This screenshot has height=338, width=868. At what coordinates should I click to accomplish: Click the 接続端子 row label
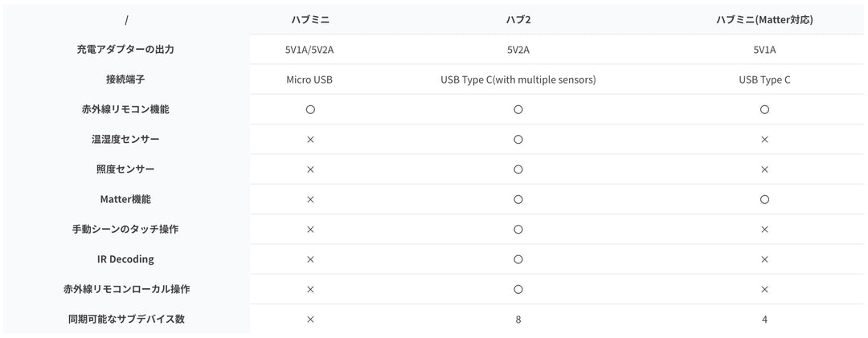point(125,79)
